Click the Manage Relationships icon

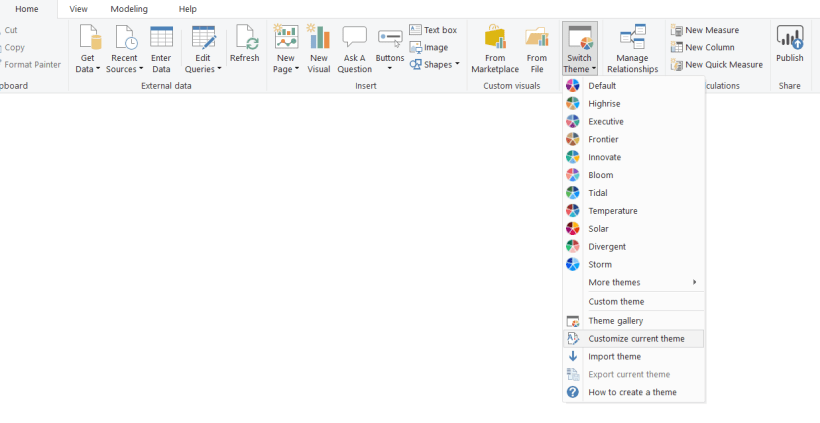point(632,38)
